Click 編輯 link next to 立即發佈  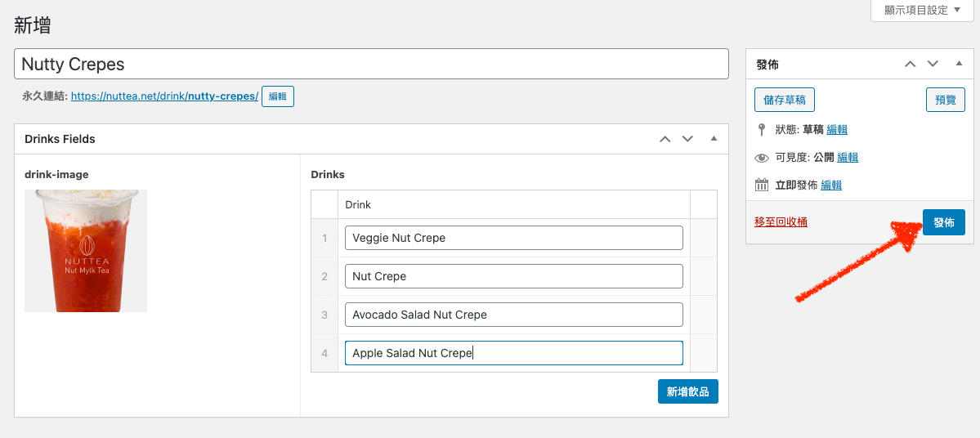click(x=831, y=185)
